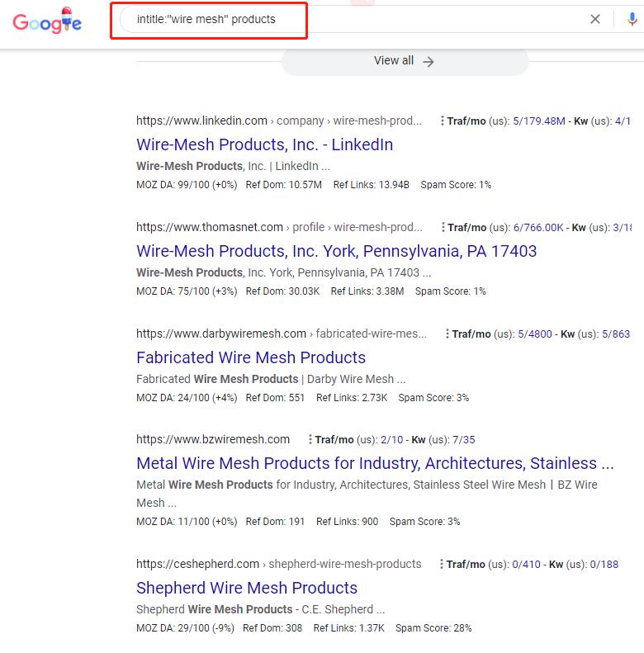Open three-dot menu for darbywiremesh result
Image resolution: width=644 pixels, height=653 pixels.
pos(447,334)
